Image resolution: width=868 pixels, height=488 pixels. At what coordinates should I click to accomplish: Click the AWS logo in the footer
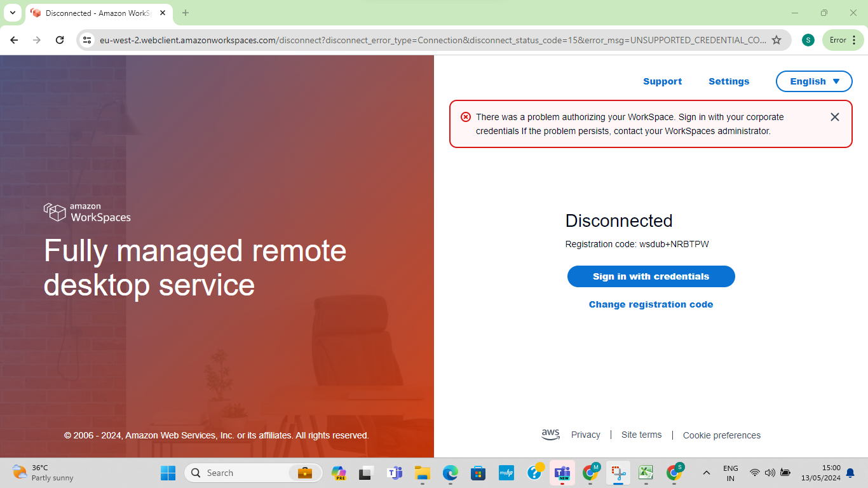pos(550,435)
